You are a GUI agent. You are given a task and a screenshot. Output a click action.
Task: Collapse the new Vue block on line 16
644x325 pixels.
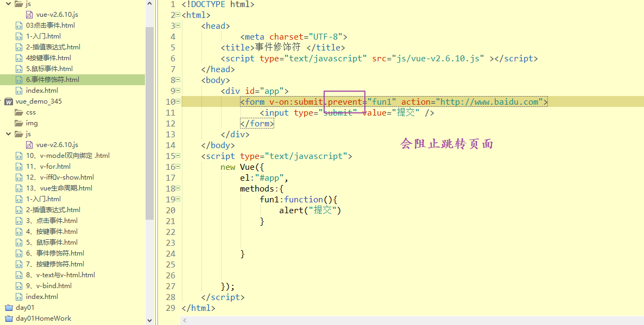click(178, 167)
